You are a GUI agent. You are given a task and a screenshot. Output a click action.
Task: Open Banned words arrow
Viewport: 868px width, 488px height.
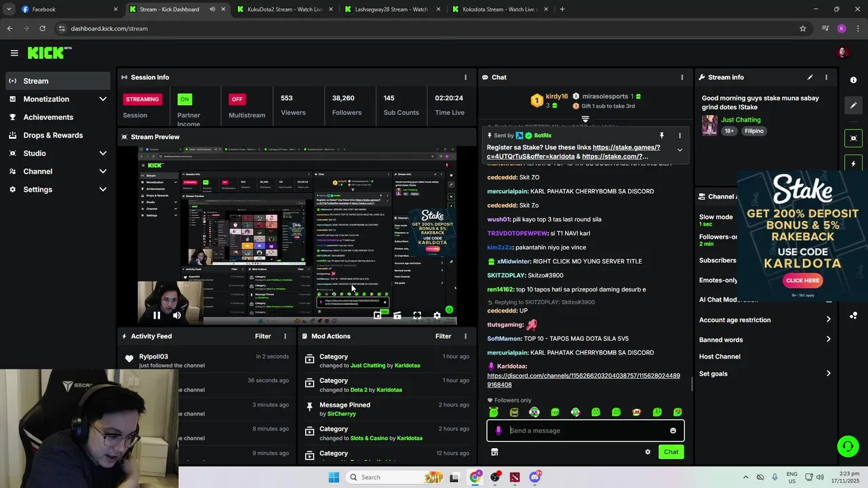(x=828, y=340)
